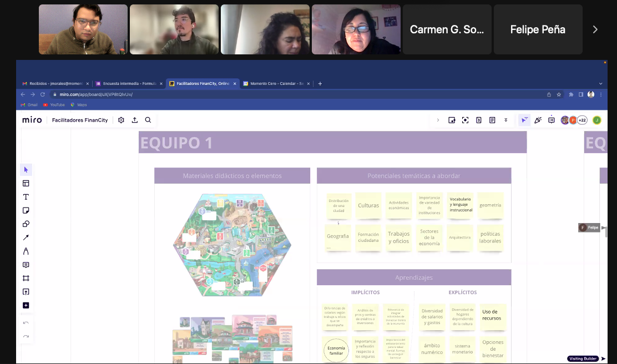Image resolution: width=617 pixels, height=364 pixels.
Task: Open a new browser tab
Action: 320,83
